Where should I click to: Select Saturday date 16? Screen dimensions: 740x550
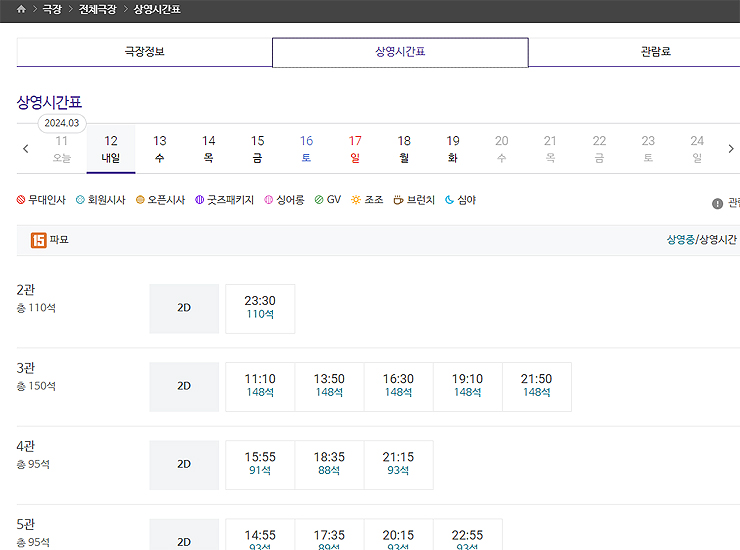[x=306, y=149]
